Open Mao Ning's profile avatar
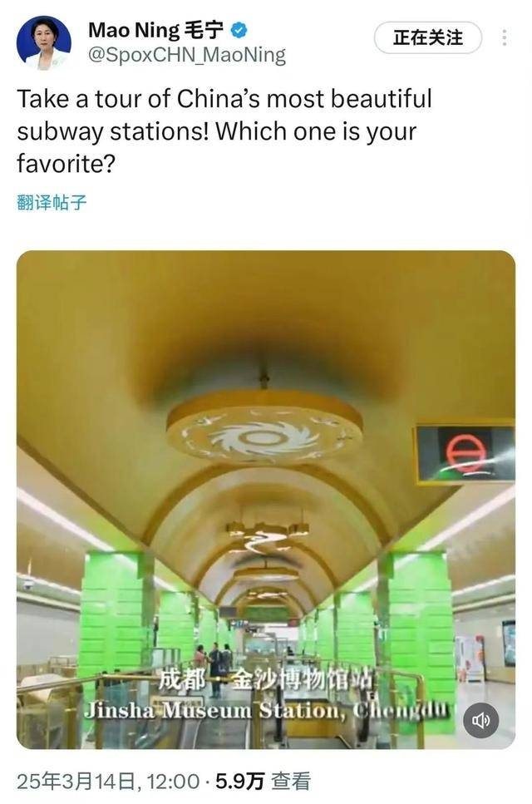The image size is (532, 804). point(43,42)
